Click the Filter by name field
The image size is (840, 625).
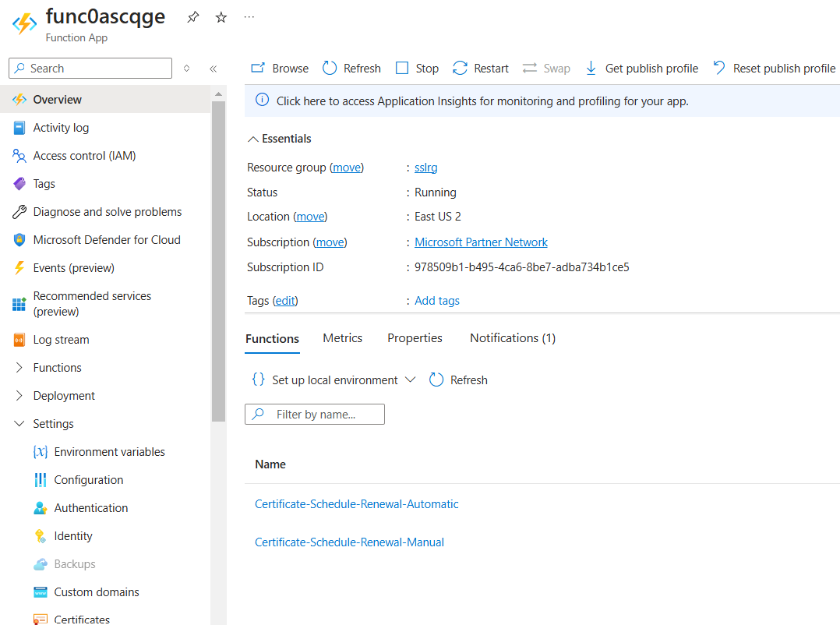315,414
